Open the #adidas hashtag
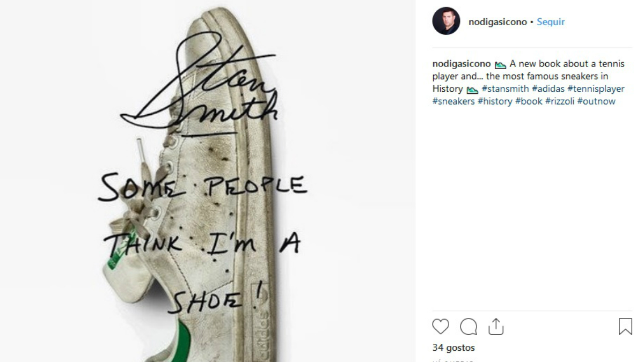Viewport: 644px width, 362px height. 548,89
